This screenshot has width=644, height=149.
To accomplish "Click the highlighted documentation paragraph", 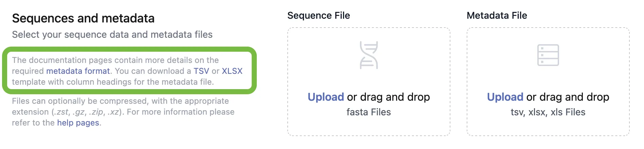I will [115, 60].
